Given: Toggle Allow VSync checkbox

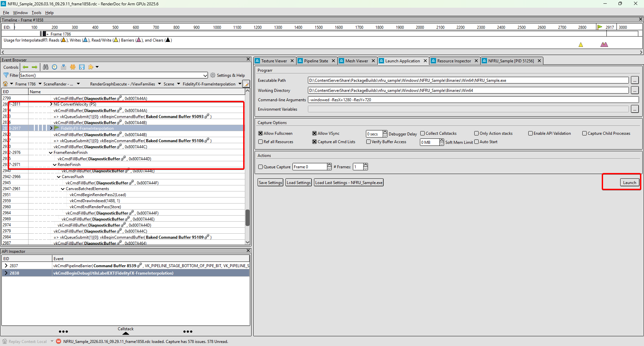Looking at the screenshot, I should click(314, 133).
